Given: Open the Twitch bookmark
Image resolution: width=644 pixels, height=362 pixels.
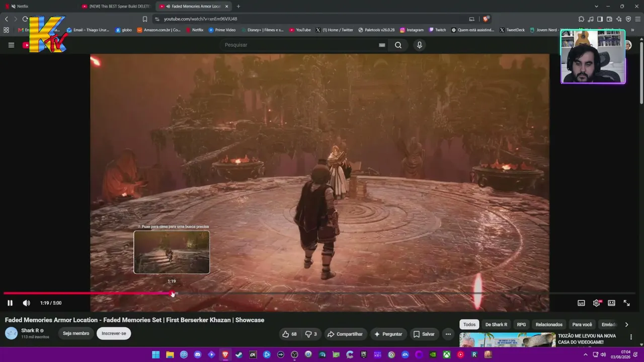Looking at the screenshot, I should point(437,30).
